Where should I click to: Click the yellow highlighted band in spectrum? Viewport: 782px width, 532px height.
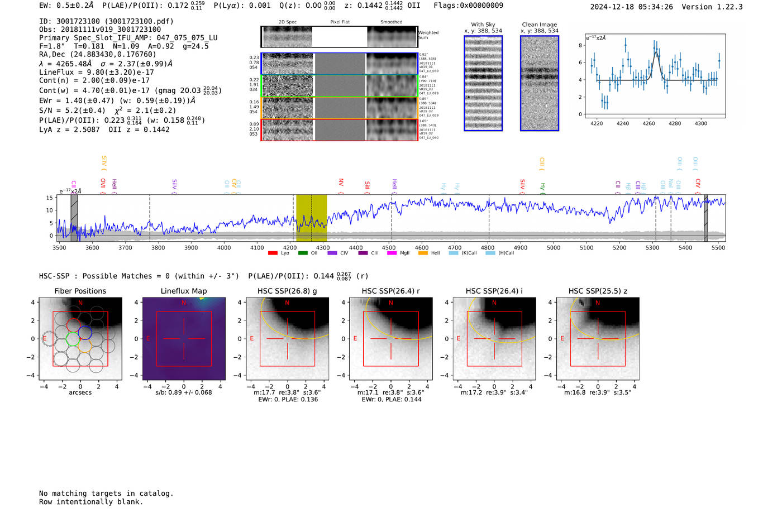(x=311, y=218)
